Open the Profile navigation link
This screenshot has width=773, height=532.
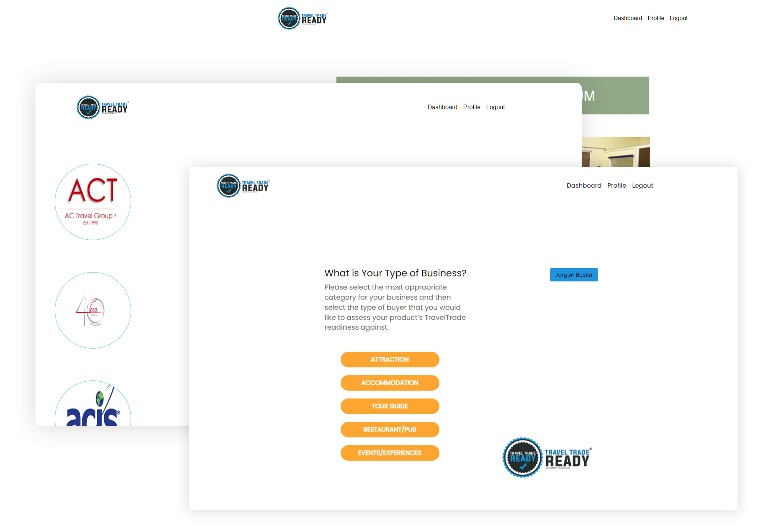pos(616,186)
